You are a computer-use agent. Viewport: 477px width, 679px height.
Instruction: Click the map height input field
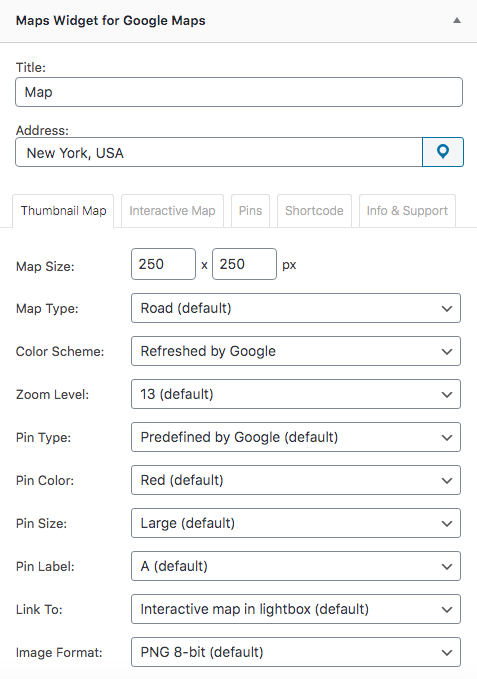tap(244, 264)
